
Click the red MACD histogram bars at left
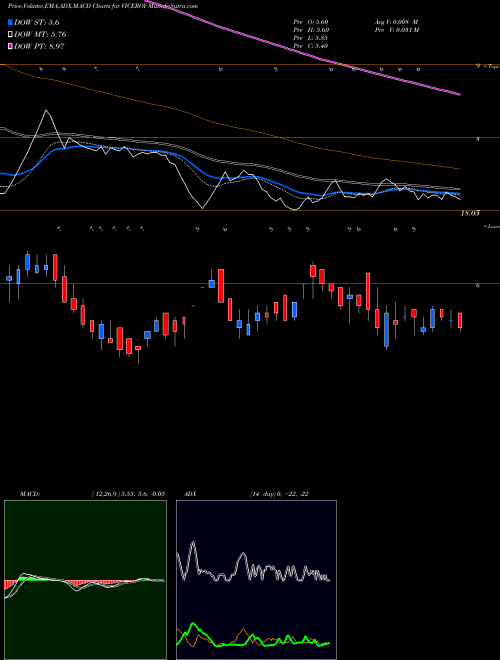11,585
